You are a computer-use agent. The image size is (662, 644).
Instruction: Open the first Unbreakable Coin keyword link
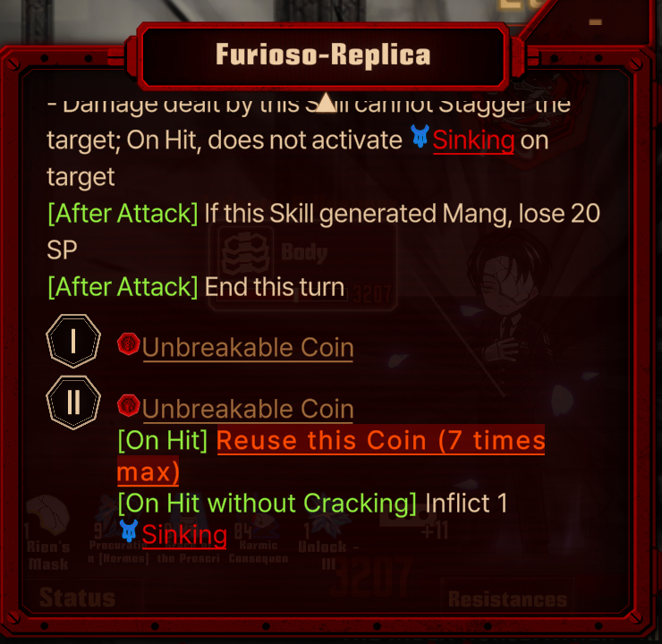pos(248,348)
